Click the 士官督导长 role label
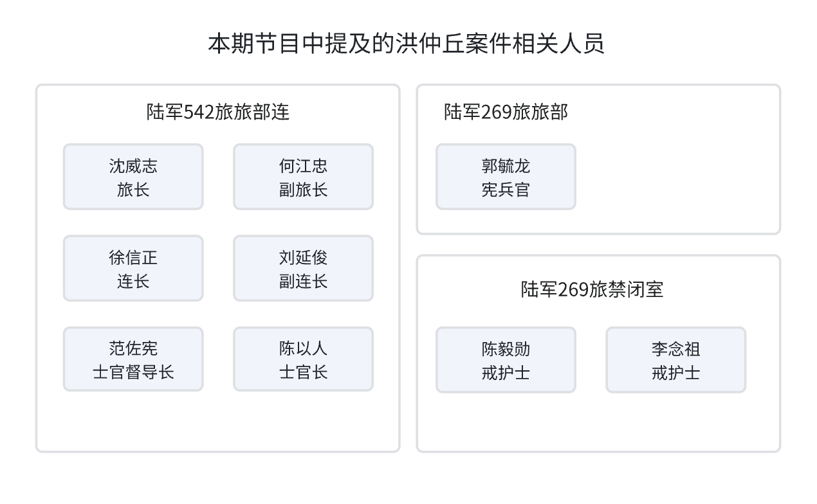This screenshot has width=817, height=504. point(133,372)
